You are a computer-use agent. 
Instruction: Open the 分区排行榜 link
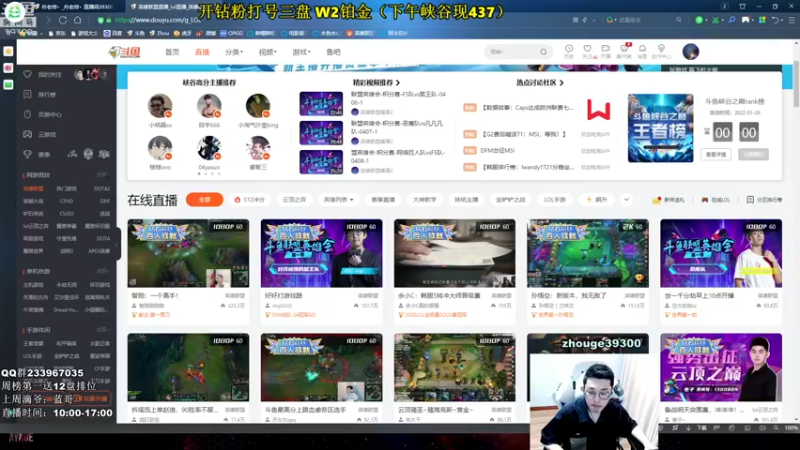(x=764, y=200)
